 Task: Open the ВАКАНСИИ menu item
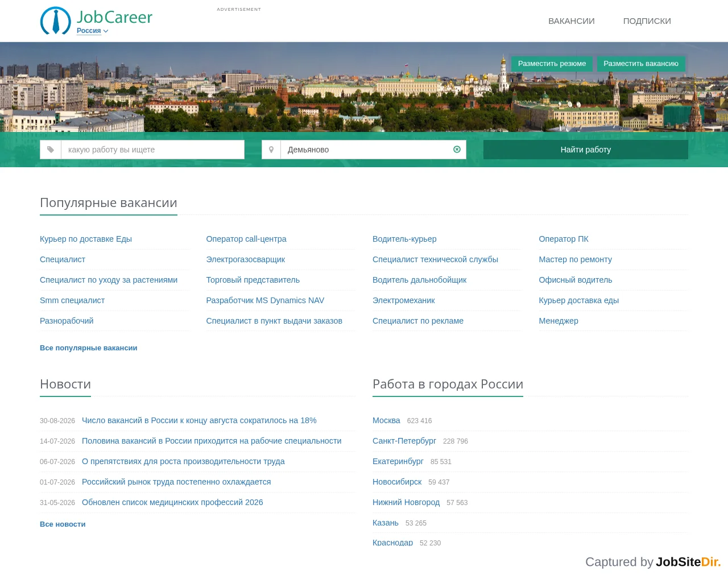pos(572,21)
